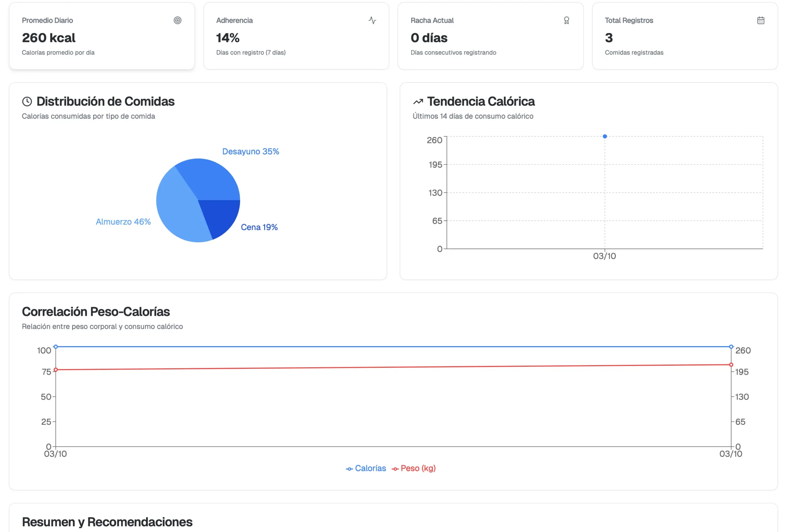This screenshot has width=789, height=532.
Task: Click the Desayuno 35% label
Action: (x=251, y=151)
